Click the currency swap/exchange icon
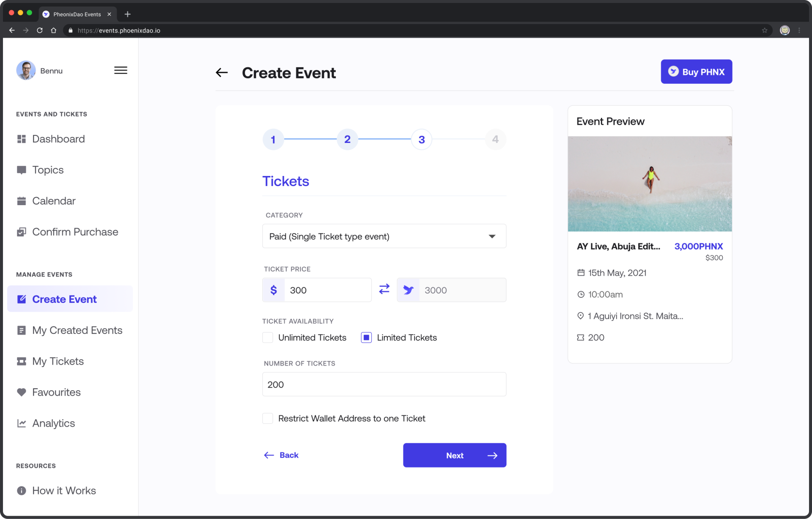Screen dimensions: 812x519 click(384, 289)
